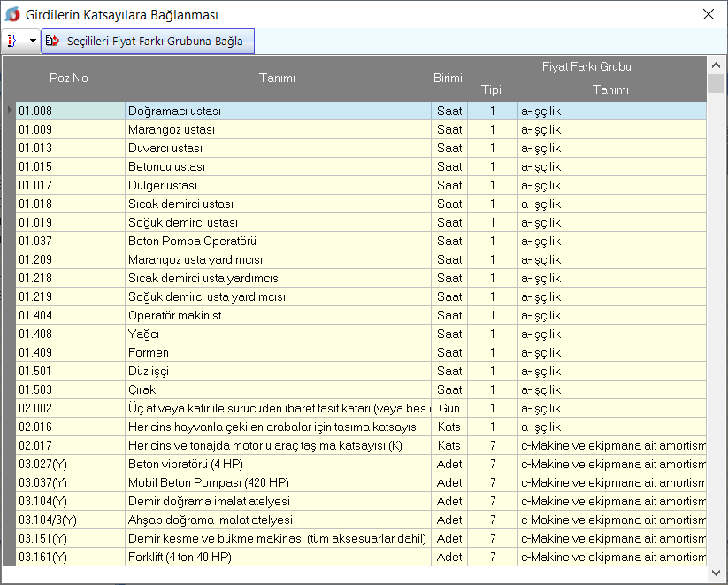Click Seçilileri Fiyat Farkı Grubuna Bağla button
This screenshot has width=728, height=585.
[148, 41]
